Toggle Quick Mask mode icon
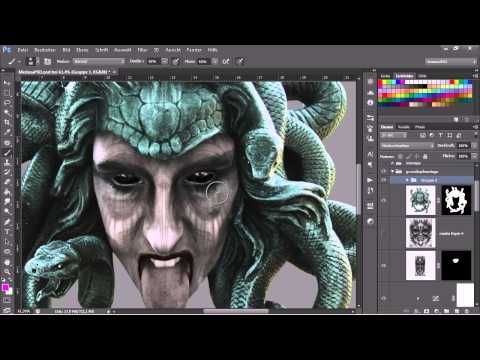The height and width of the screenshot is (360, 480). pyautogui.click(x=7, y=301)
